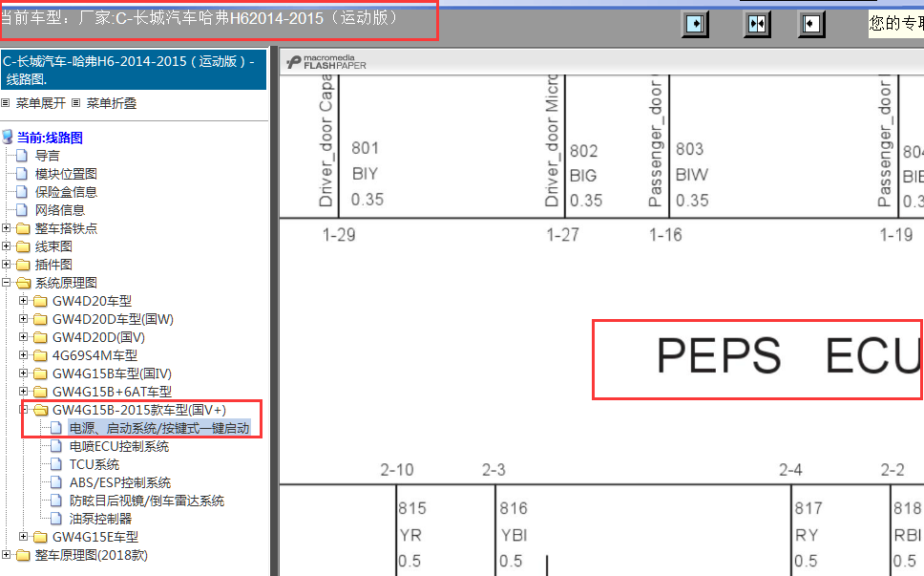
Task: Click wire number 801 in the diagram
Action: point(365,148)
